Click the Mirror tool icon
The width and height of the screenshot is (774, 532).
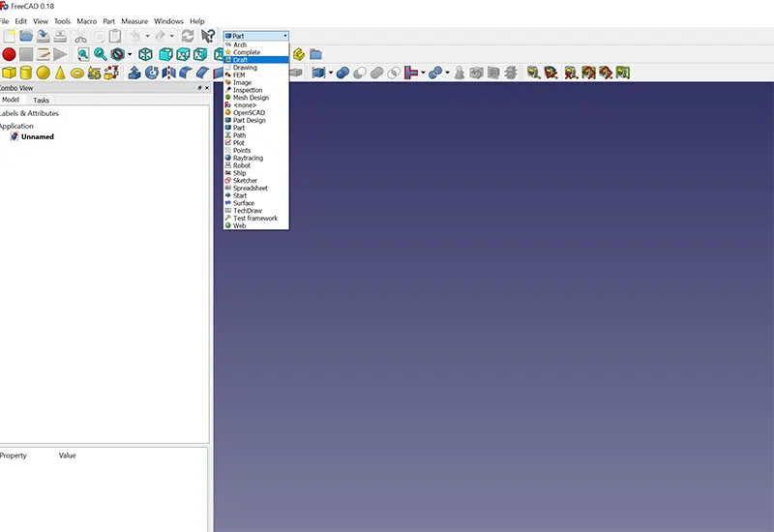click(168, 73)
